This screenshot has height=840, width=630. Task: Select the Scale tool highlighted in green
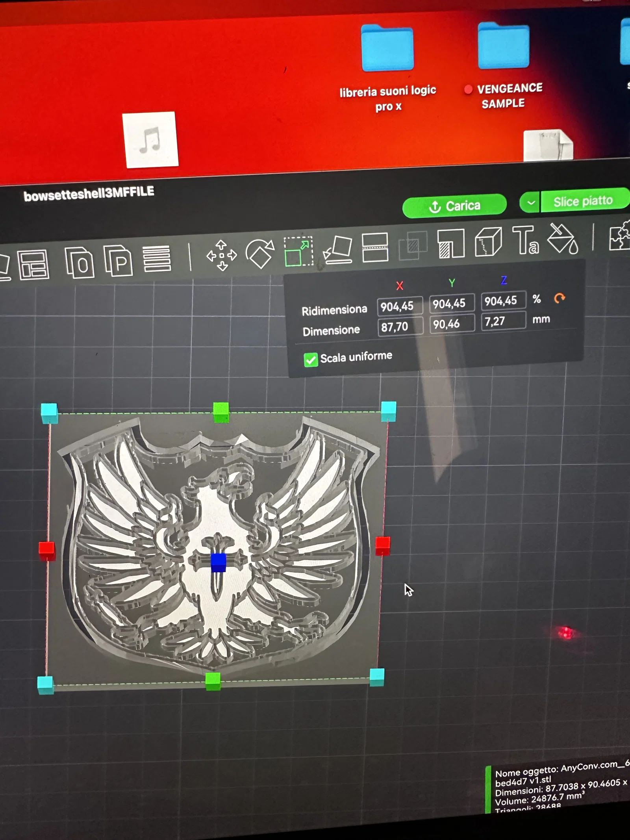coord(298,251)
